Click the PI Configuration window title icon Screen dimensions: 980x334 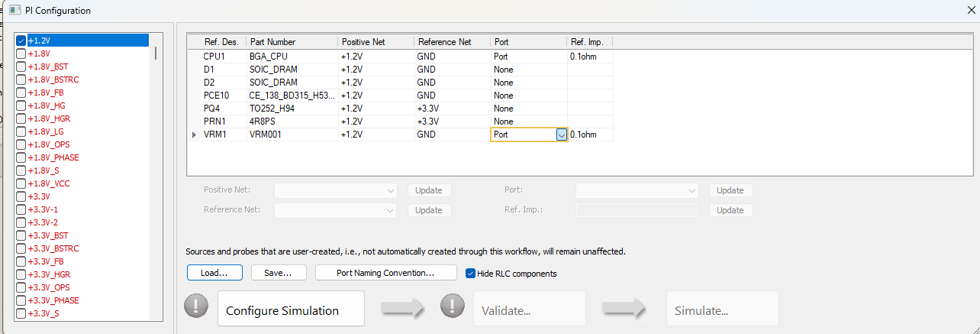[x=14, y=11]
